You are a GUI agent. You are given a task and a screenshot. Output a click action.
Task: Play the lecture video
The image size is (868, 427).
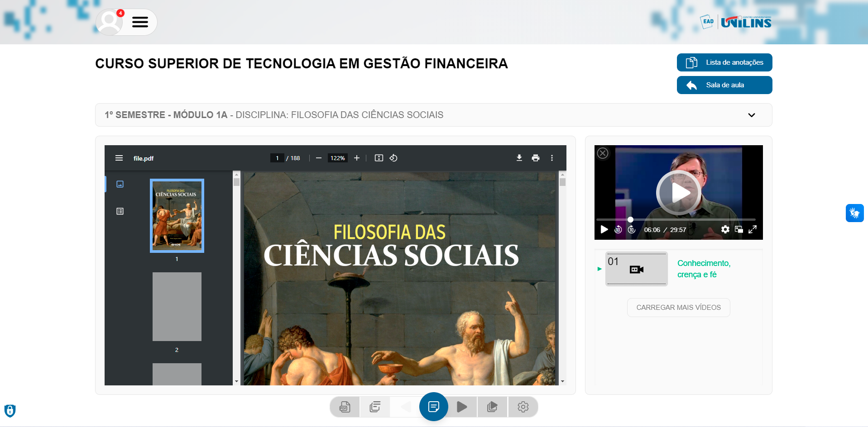point(678,192)
